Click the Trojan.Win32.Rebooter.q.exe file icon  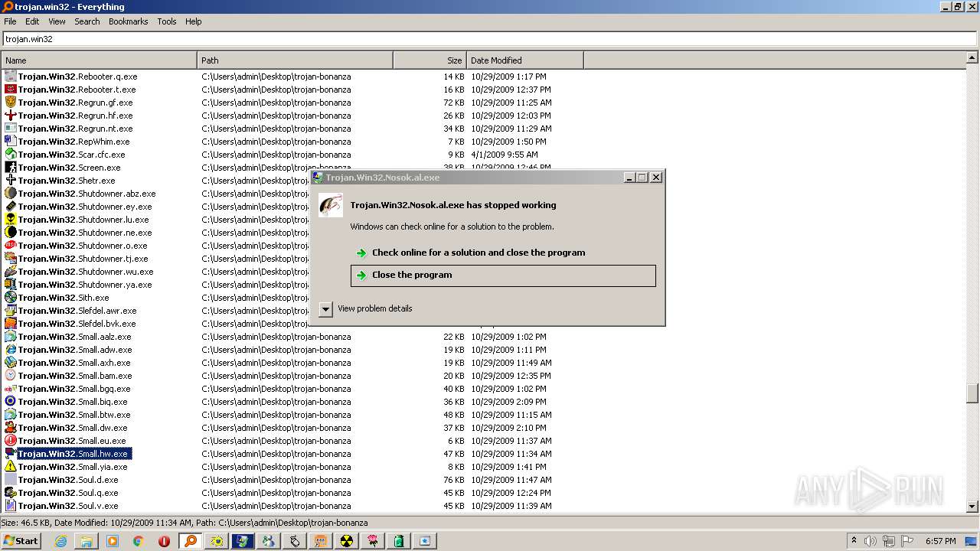click(11, 77)
